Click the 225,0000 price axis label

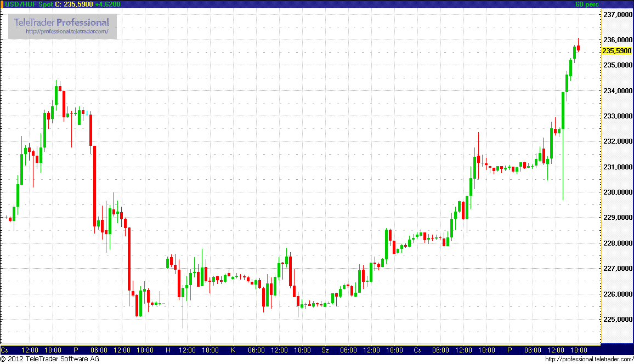(x=618, y=319)
